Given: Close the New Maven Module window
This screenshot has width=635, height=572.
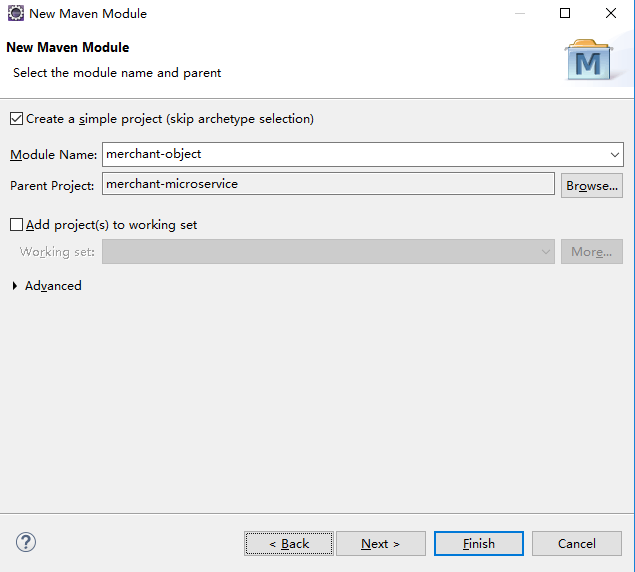Looking at the screenshot, I should (611, 13).
